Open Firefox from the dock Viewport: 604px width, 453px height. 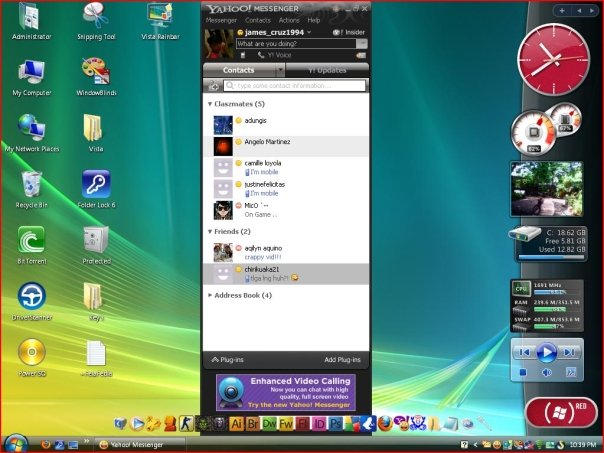pyautogui.click(x=385, y=423)
